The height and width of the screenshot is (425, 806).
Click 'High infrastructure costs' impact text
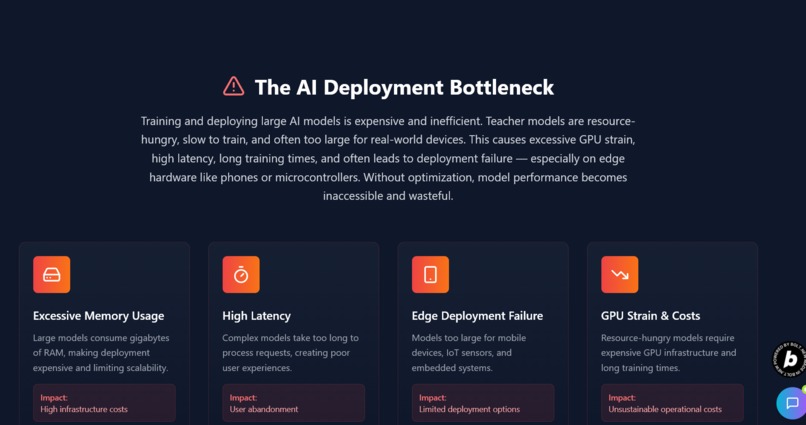[x=84, y=410]
